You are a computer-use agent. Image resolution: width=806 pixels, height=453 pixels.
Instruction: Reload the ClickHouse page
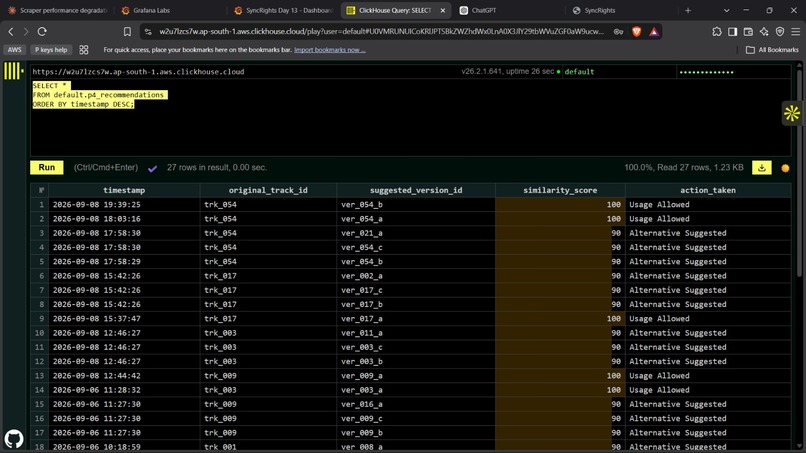pos(42,31)
